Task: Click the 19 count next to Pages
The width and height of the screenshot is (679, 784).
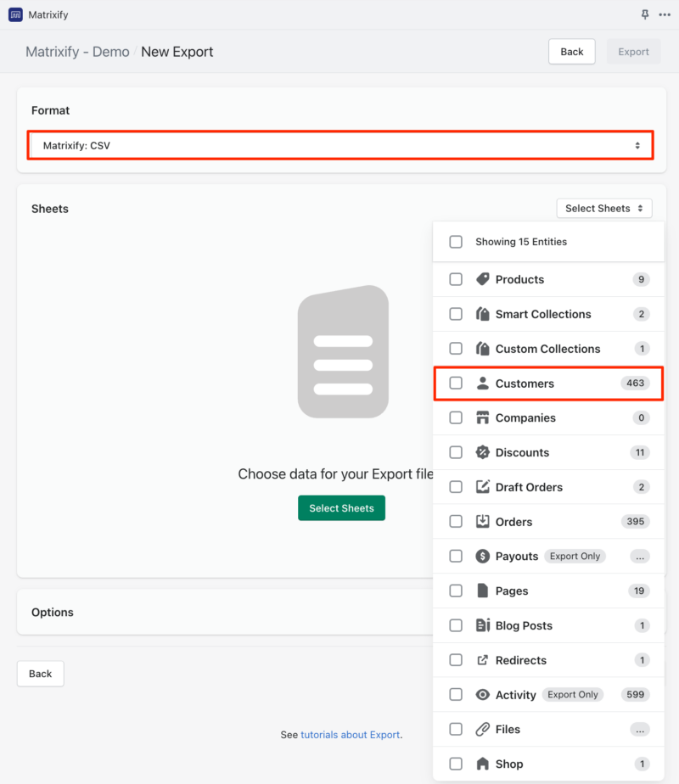Action: click(x=639, y=591)
